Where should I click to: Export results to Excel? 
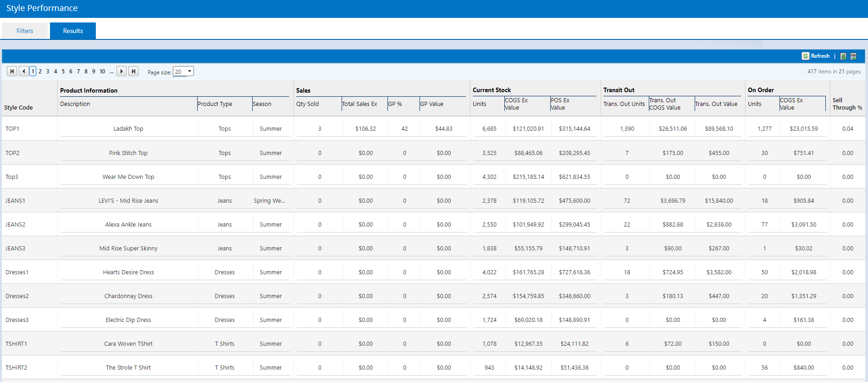843,56
